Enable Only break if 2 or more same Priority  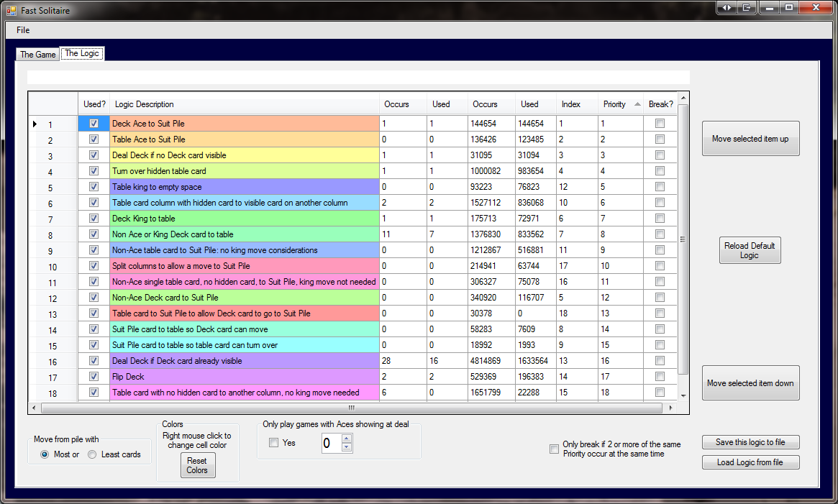pyautogui.click(x=554, y=449)
